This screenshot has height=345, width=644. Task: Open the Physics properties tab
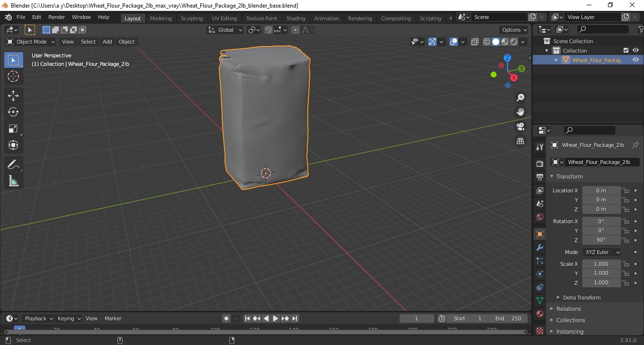pyautogui.click(x=540, y=274)
